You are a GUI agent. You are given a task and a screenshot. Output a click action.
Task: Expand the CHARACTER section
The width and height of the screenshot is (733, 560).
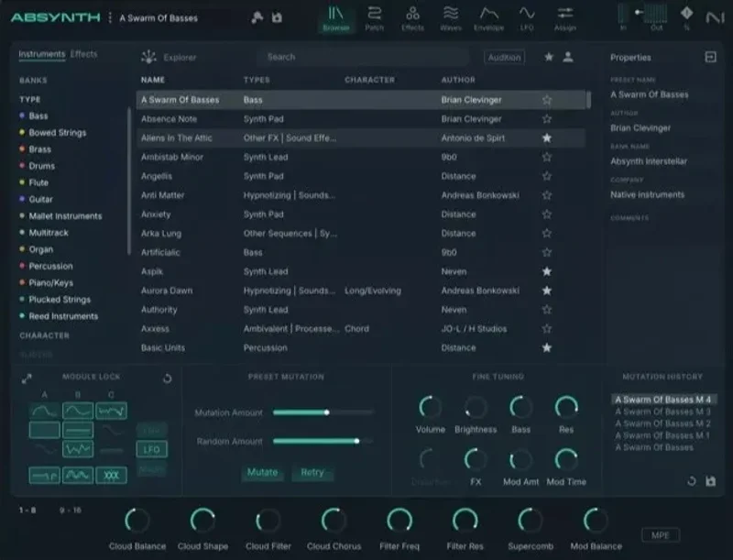coord(44,335)
